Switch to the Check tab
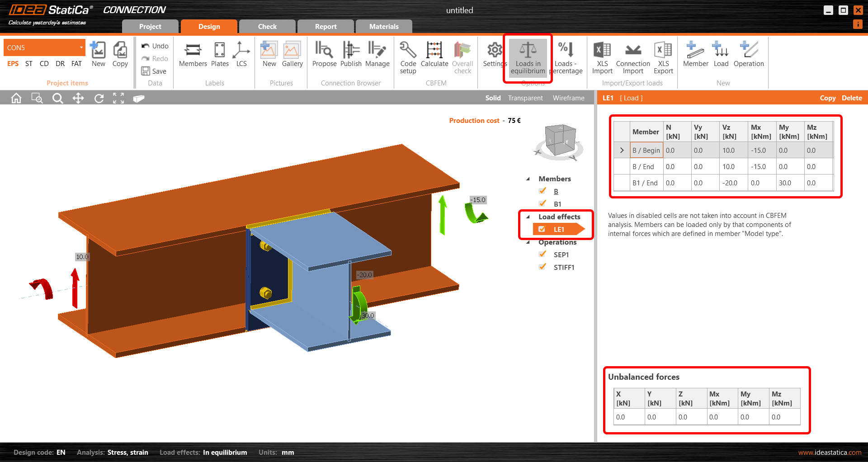Screen dimensions: 868x462 [x=267, y=27]
